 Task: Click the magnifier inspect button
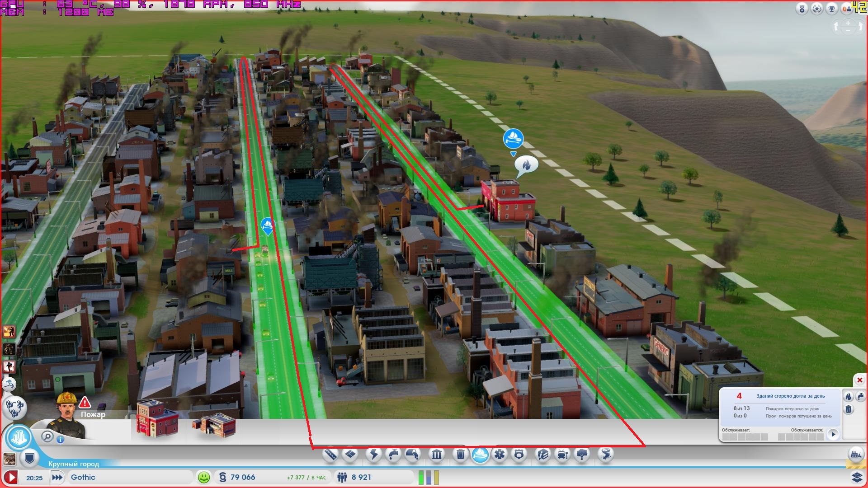point(47,436)
